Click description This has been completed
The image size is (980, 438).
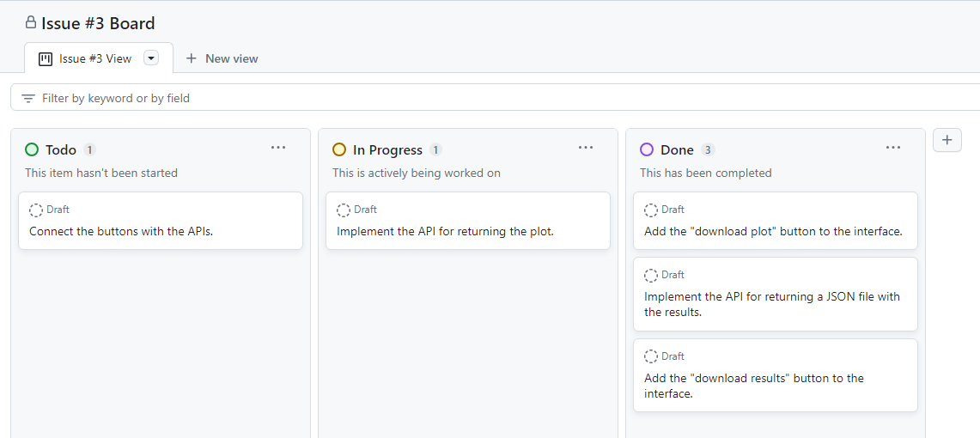pyautogui.click(x=706, y=173)
